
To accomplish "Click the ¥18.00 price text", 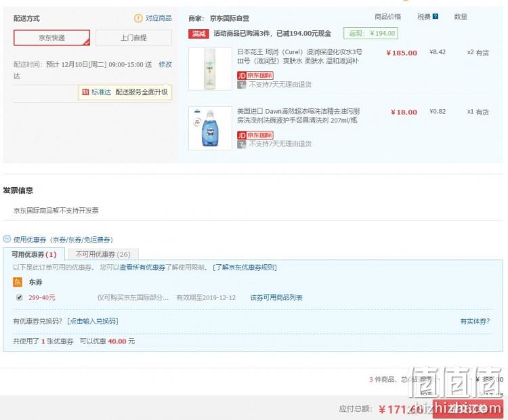I will [x=404, y=112].
